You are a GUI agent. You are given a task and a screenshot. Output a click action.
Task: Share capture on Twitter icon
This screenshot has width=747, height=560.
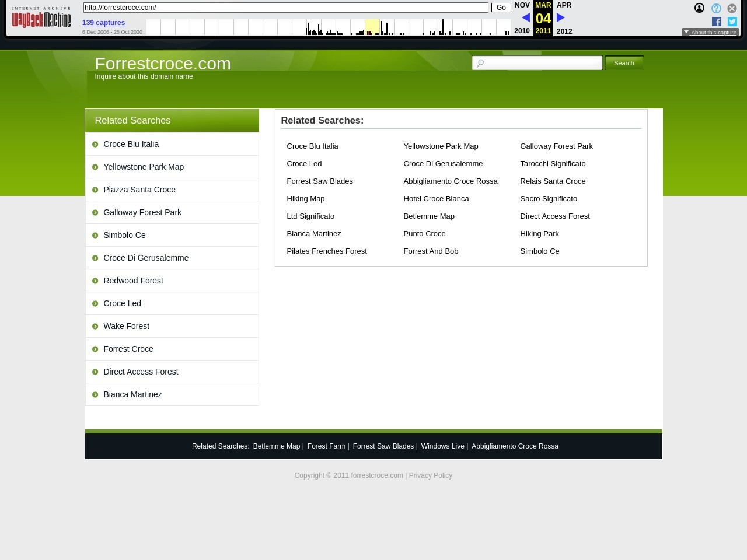click(x=732, y=22)
